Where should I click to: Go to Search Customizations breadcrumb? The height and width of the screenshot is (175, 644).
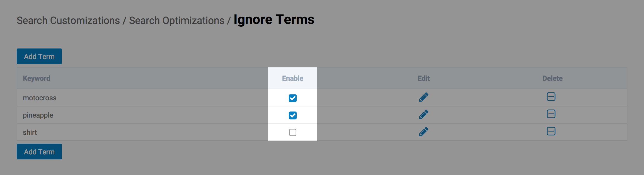click(x=68, y=21)
